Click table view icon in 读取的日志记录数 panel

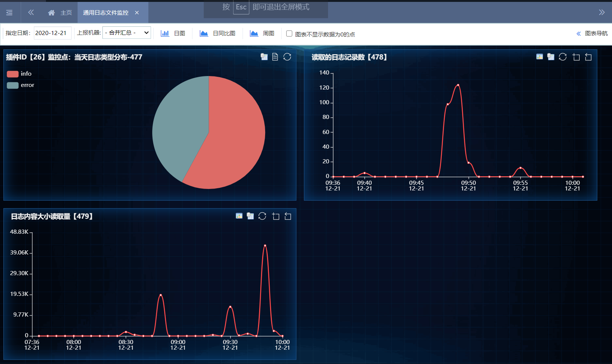click(x=539, y=57)
